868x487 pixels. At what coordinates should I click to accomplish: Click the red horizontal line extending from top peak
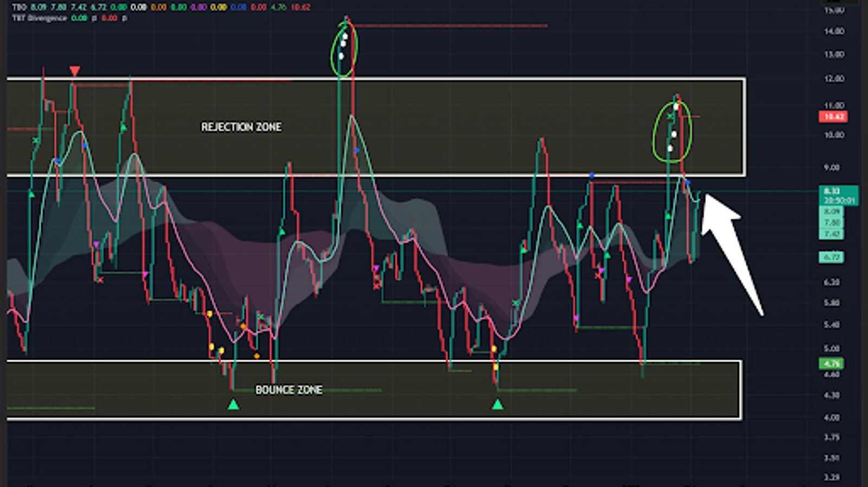coord(450,26)
